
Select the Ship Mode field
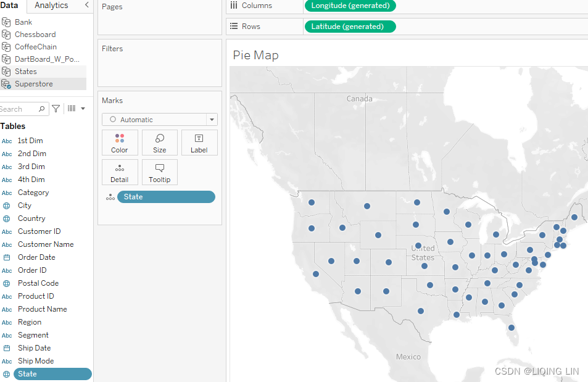coord(36,361)
